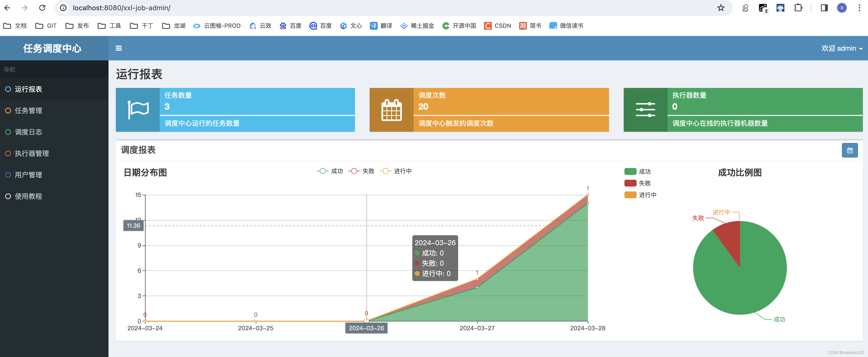Open the 龙湖 bookmark folder
This screenshot has height=357, width=868.
[174, 26]
